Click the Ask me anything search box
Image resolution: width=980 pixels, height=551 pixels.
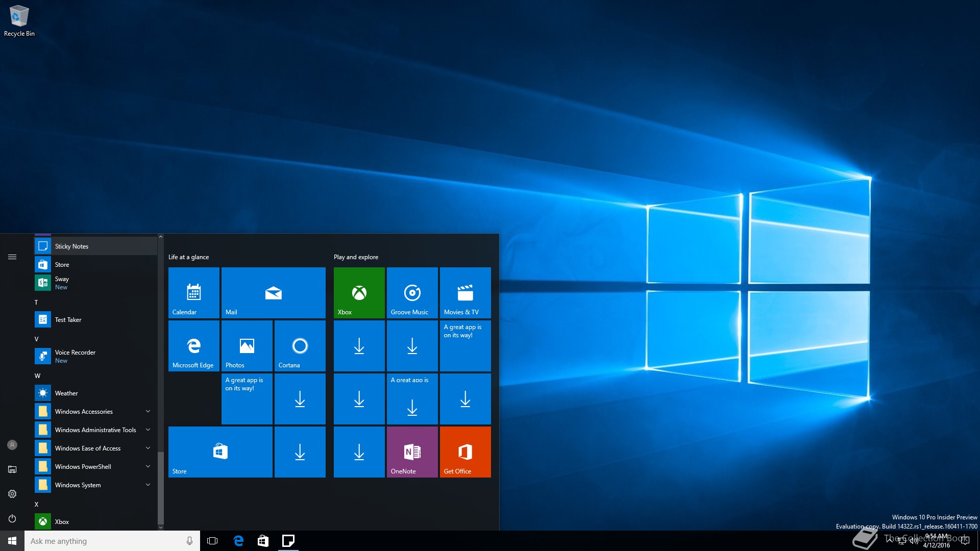click(112, 541)
